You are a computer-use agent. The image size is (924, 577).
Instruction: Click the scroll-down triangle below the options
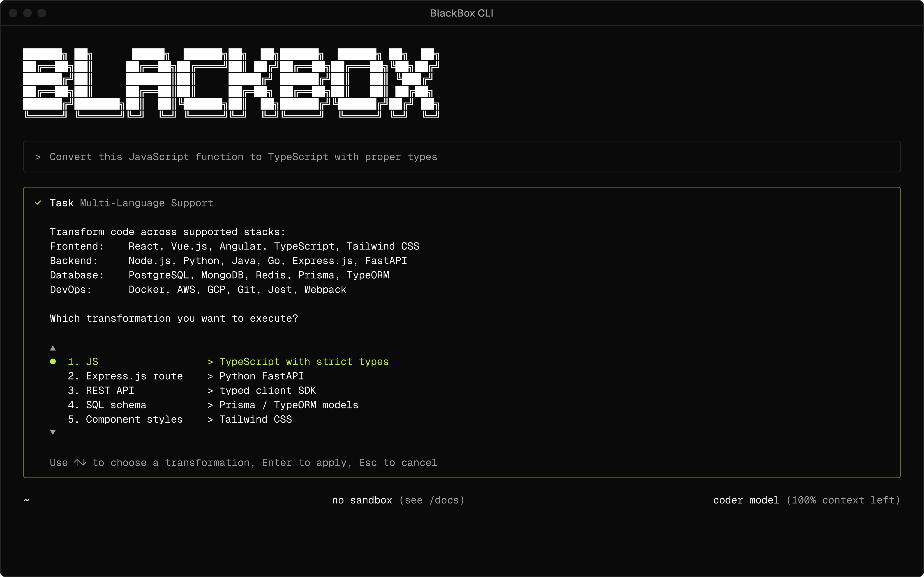pyautogui.click(x=53, y=432)
